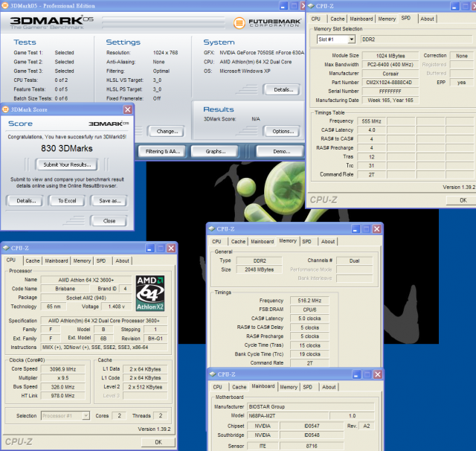Click the Bus Speed 326.0 MHz value
The width and height of the screenshot is (476, 451).
[62, 387]
